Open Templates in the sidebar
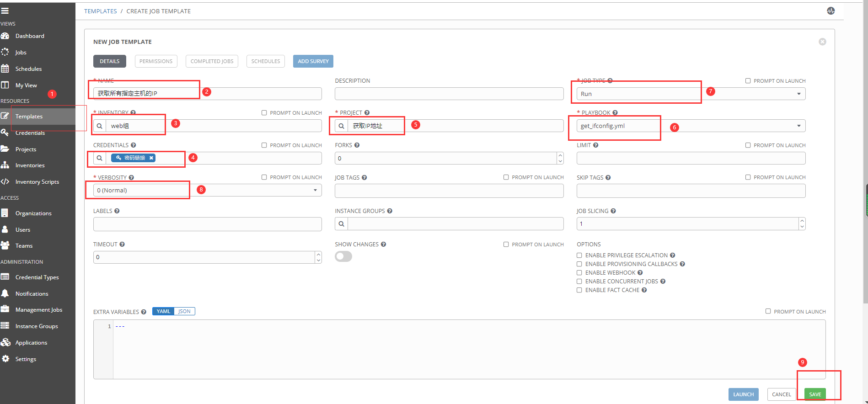The width and height of the screenshot is (868, 404). [x=38, y=116]
